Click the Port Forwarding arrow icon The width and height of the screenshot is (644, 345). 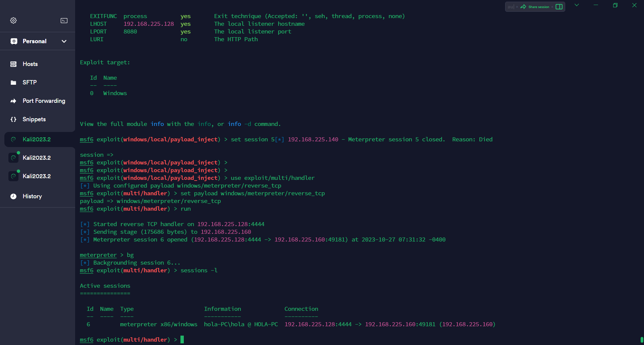(x=13, y=101)
